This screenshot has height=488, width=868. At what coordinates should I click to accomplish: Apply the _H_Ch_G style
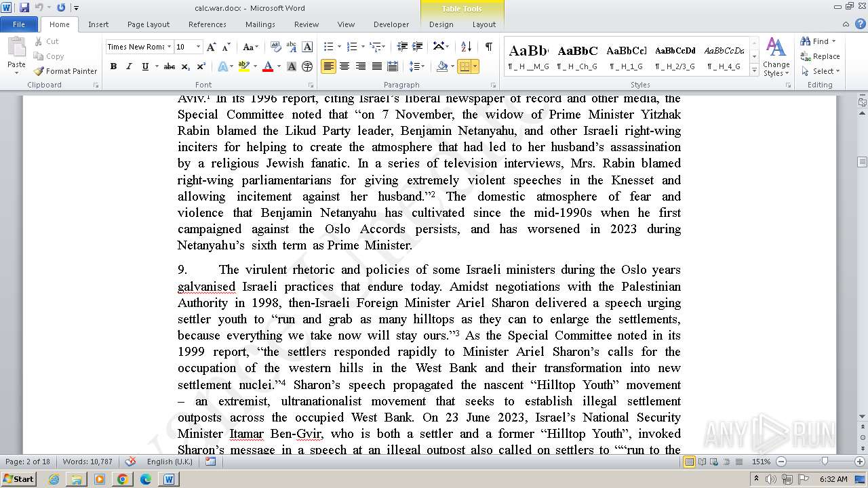pyautogui.click(x=577, y=56)
